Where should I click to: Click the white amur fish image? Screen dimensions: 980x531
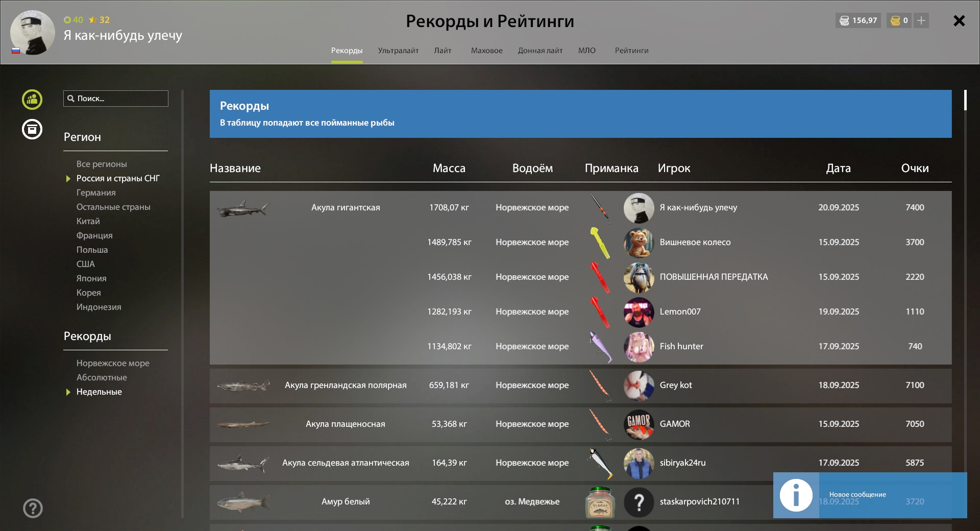243,502
